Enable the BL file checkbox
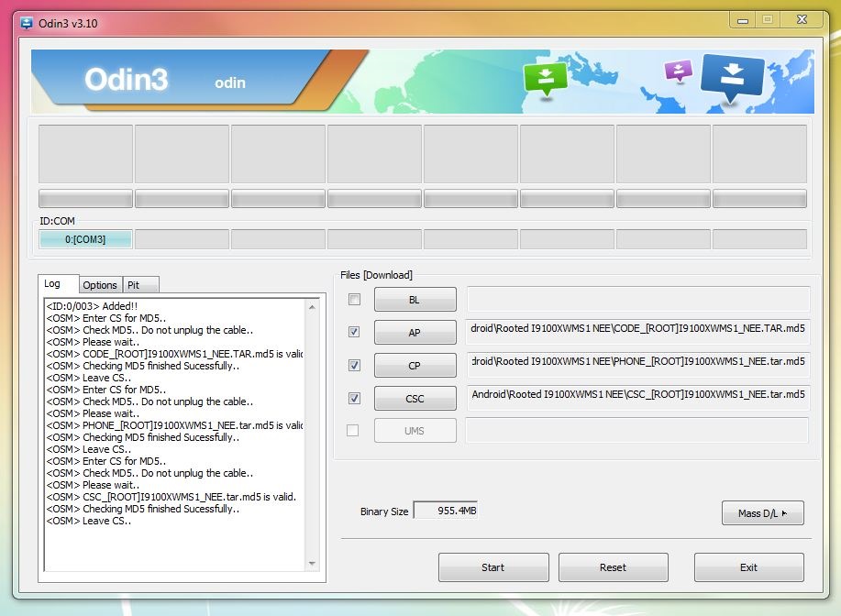The image size is (841, 616). (355, 299)
